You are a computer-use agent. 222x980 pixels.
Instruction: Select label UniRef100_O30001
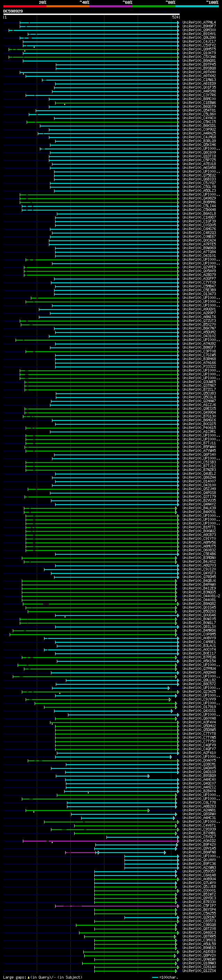[199, 890]
